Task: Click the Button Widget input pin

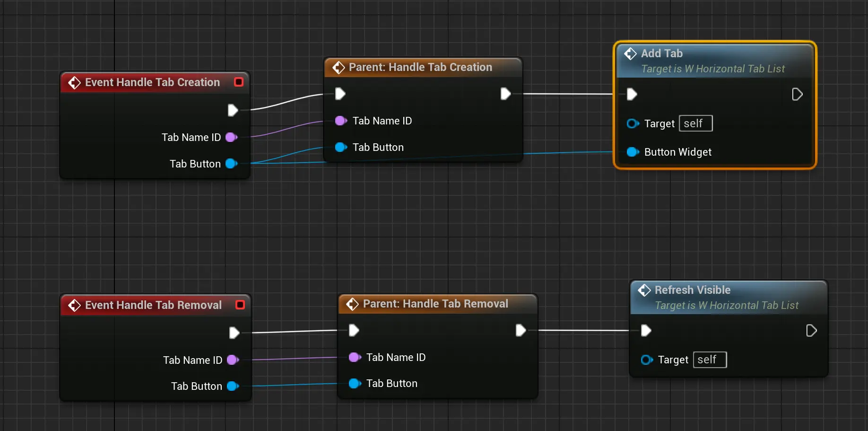Action: point(632,152)
